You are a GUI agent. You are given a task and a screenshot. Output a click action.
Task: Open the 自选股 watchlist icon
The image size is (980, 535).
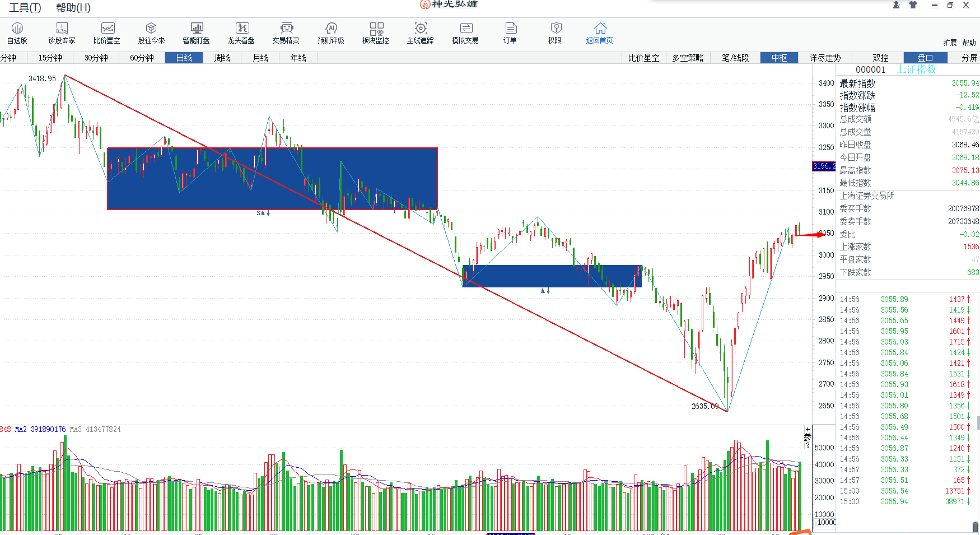tap(17, 33)
